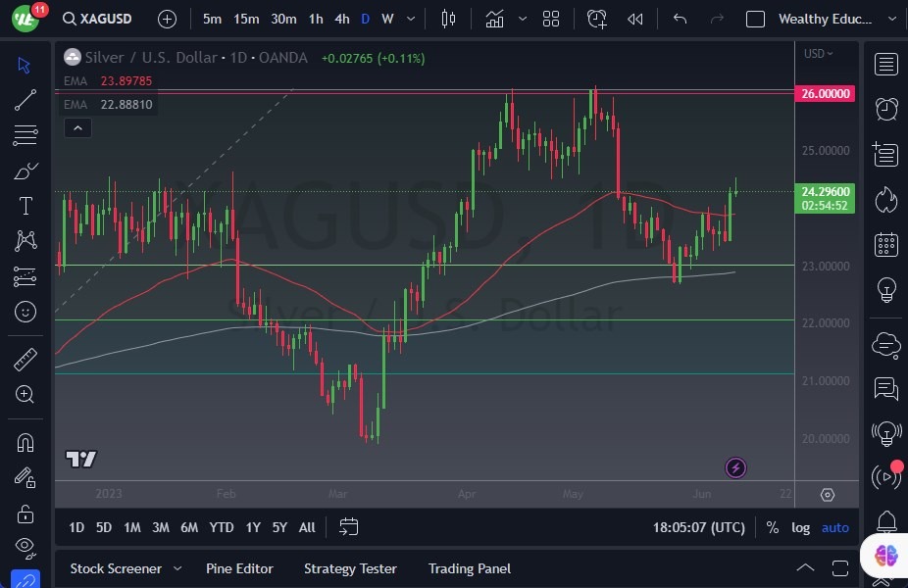Switch to the 5m timeframe

(212, 19)
